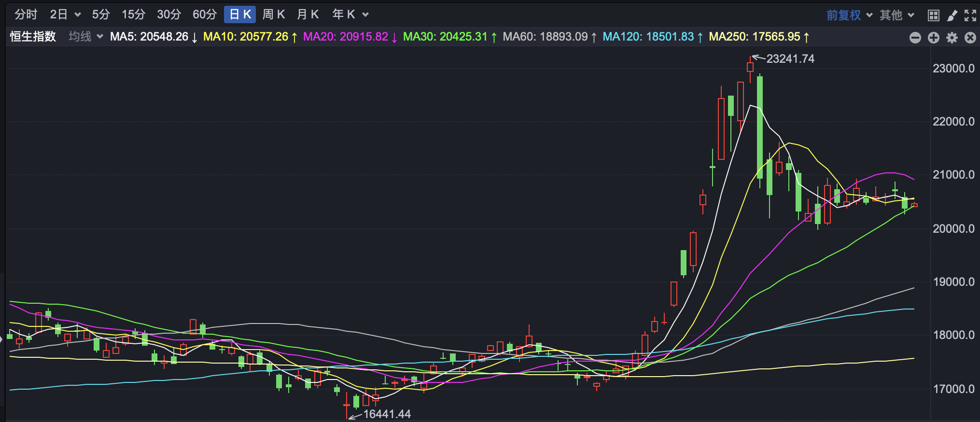Click the MA20: 20915.82 label
This screenshot has width=980, height=422.
350,37
